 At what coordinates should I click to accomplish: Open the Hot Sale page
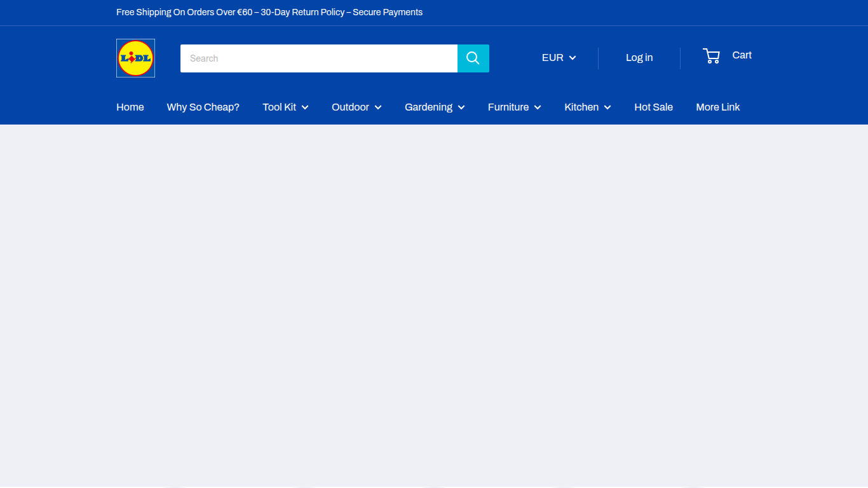coord(653,107)
